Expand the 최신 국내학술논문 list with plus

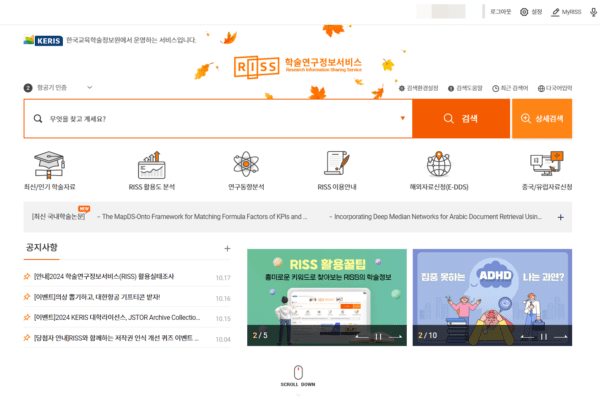click(x=560, y=216)
